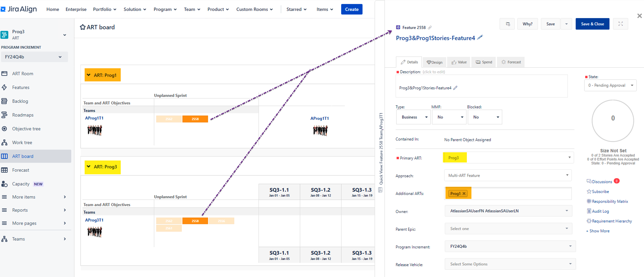
Task: Collapse the ART: Prog1 section
Action: pyautogui.click(x=89, y=75)
